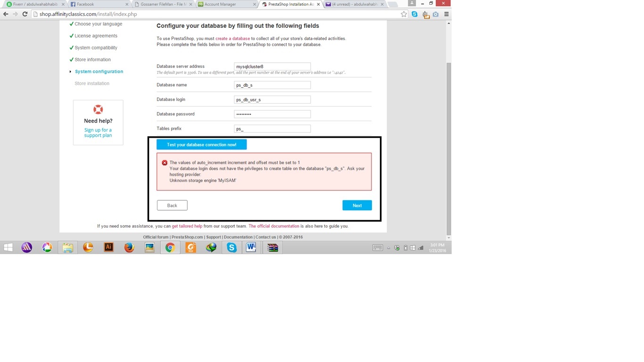Open the Chrome hamburger menu
The height and width of the screenshot is (362, 644).
[446, 14]
